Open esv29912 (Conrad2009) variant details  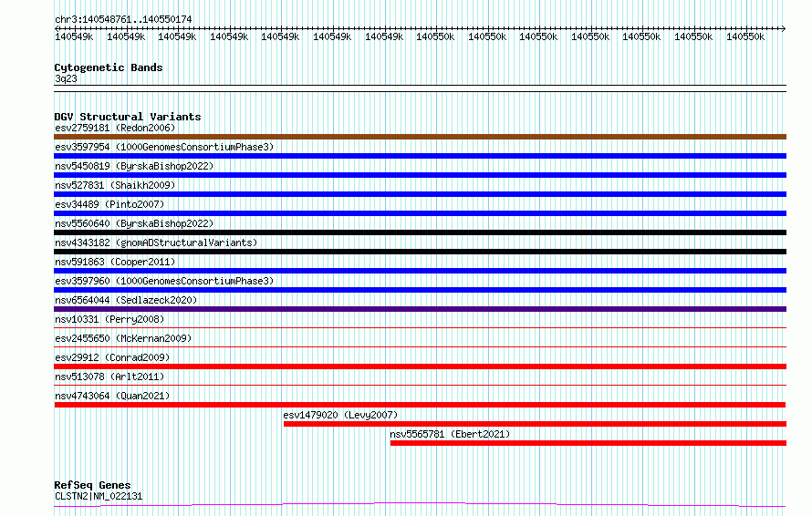point(112,357)
